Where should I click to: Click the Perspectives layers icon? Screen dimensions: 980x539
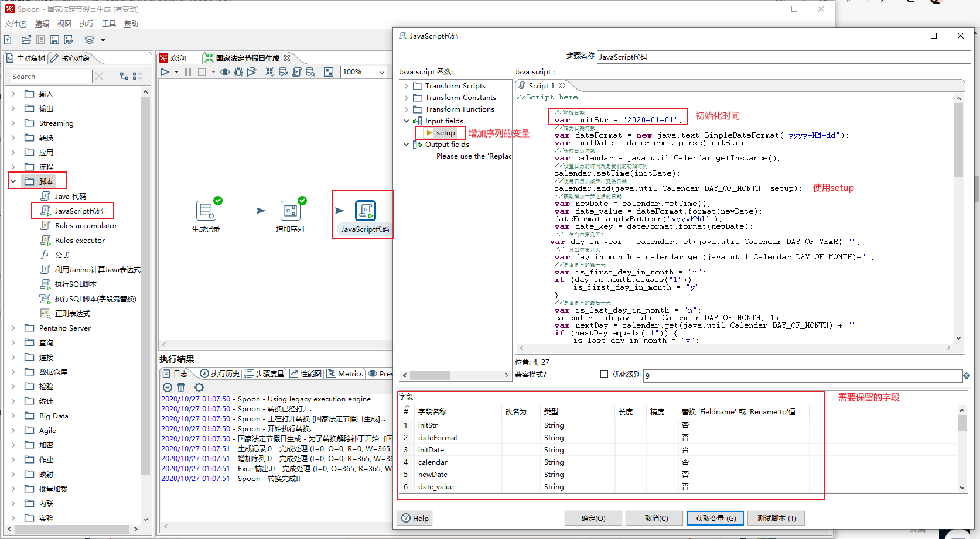[90, 40]
